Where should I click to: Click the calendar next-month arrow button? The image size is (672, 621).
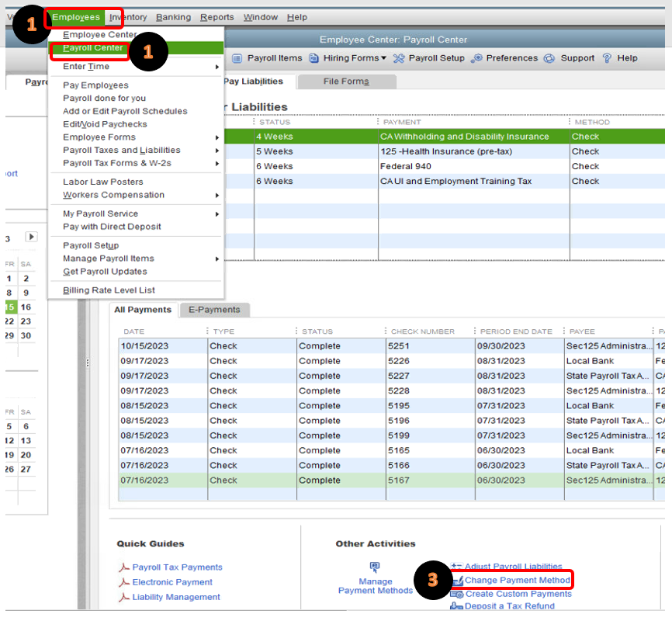31,237
